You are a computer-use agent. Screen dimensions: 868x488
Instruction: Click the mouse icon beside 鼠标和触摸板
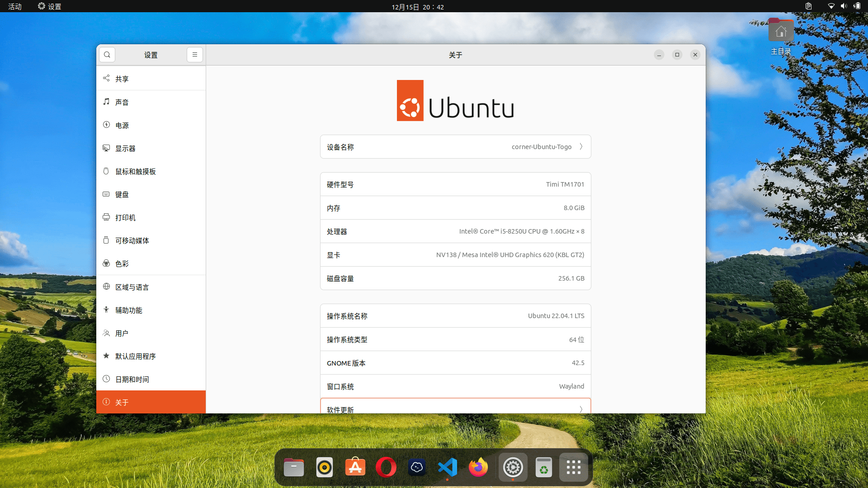106,171
